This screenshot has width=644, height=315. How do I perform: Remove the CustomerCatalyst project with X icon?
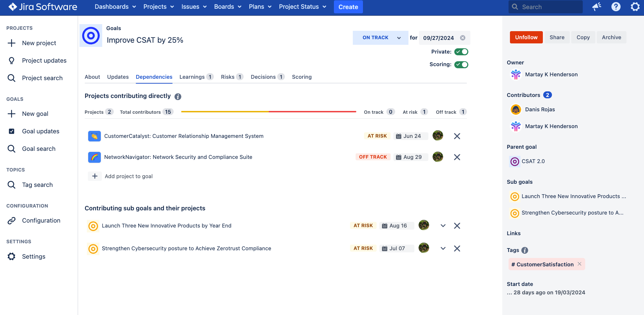(x=457, y=136)
